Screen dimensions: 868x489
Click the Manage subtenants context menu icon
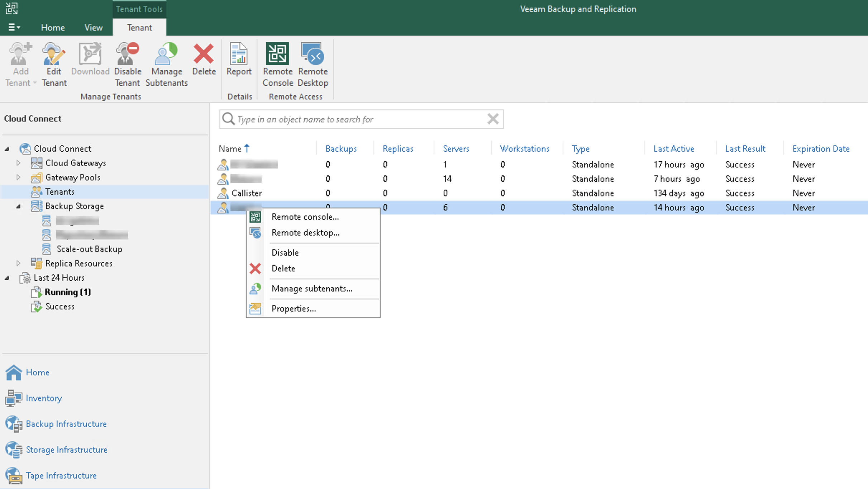255,289
